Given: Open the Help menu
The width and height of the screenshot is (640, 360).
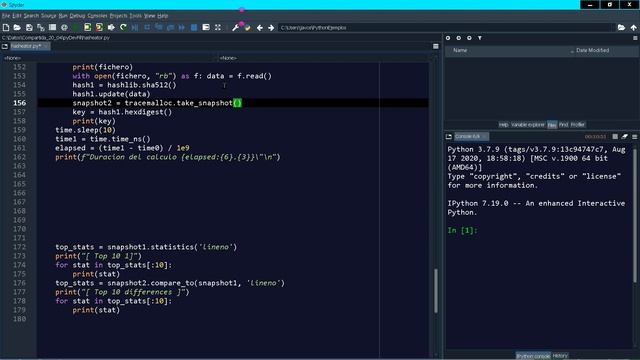Looking at the screenshot, I should point(162,16).
